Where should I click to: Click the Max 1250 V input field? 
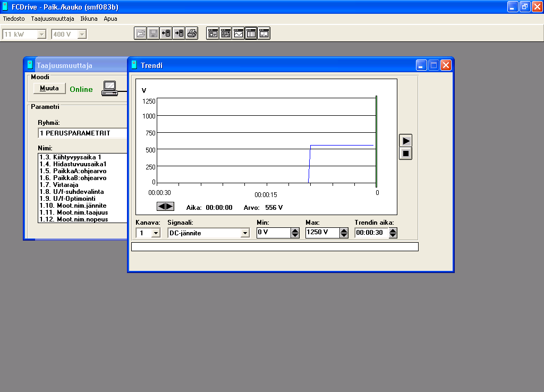[x=322, y=233]
